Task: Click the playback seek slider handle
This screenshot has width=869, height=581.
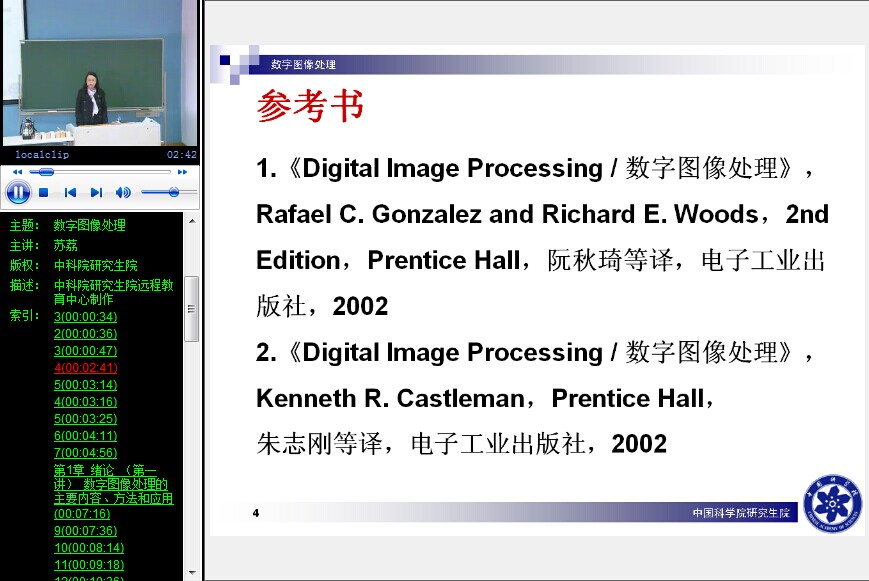Action: click(x=45, y=172)
